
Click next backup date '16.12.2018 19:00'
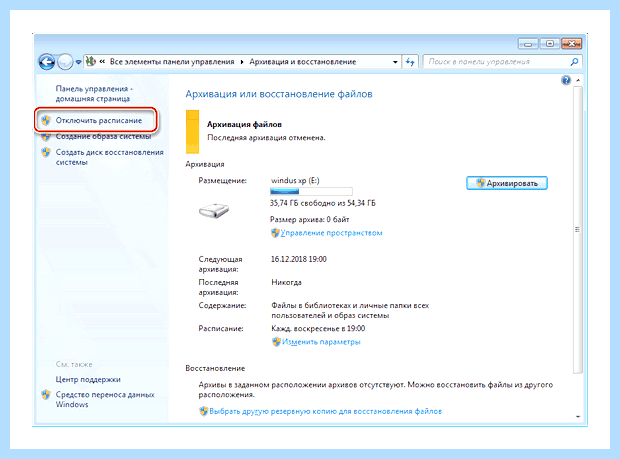pyautogui.click(x=299, y=259)
